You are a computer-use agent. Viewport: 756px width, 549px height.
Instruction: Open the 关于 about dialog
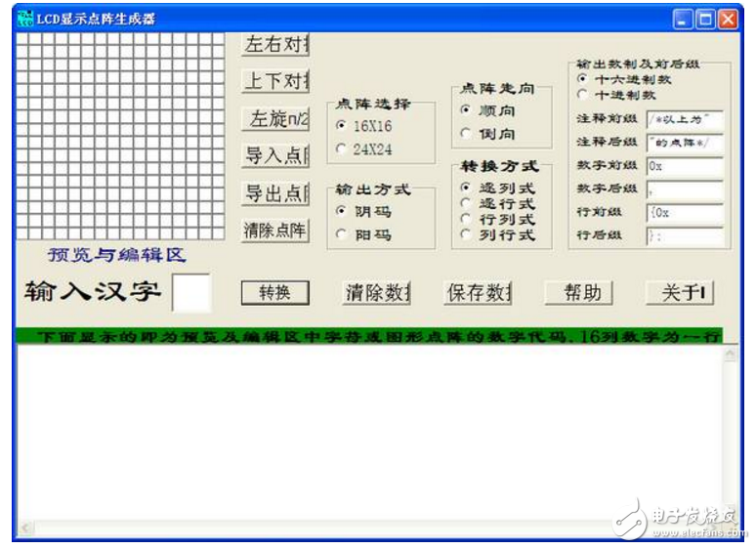click(680, 293)
